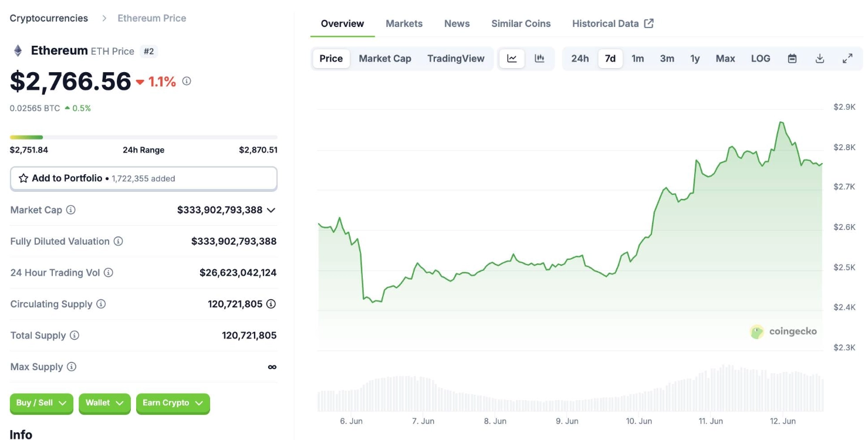This screenshot has height=440, width=868.
Task: Click the Info section heading
Action: (21, 434)
